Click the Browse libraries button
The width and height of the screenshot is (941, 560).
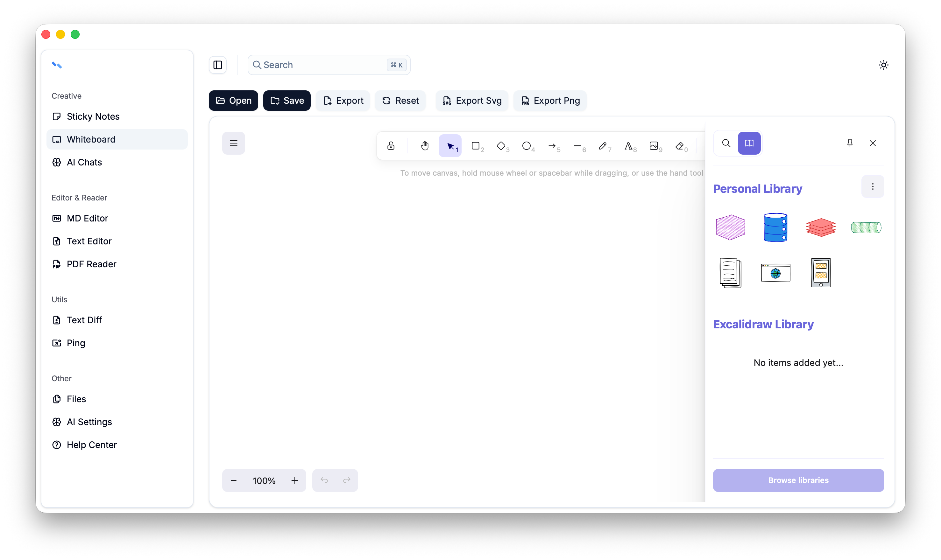point(798,480)
